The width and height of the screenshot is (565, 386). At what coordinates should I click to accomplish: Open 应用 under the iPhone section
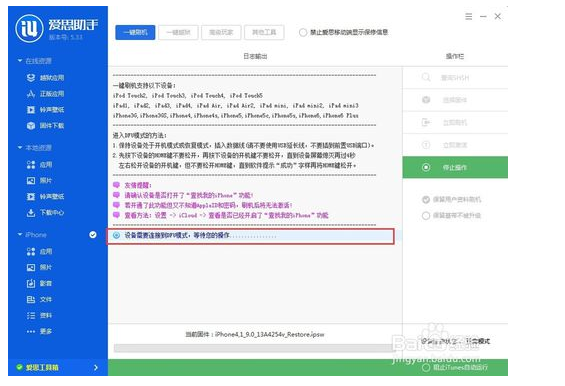click(x=39, y=252)
